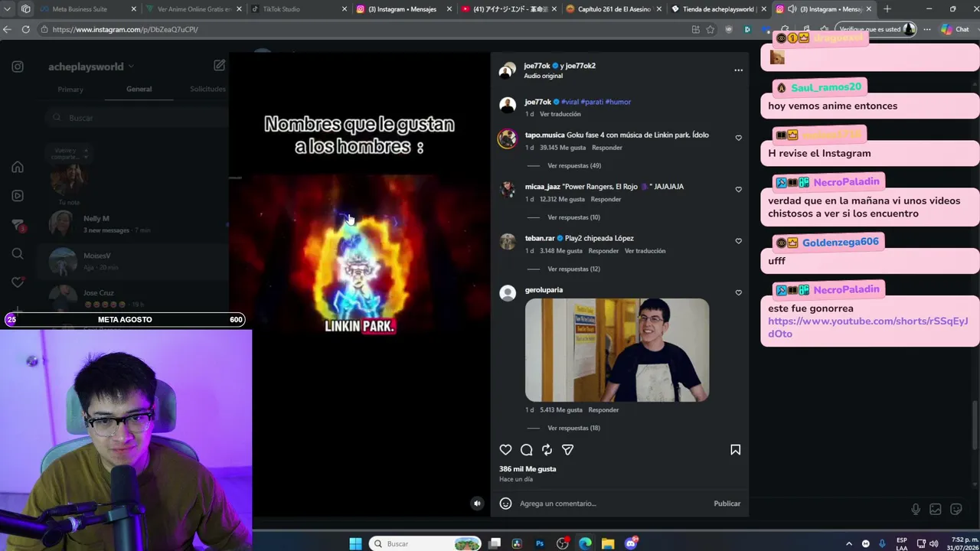Click the #viral hashtag in the caption
The image size is (980, 551).
click(x=570, y=102)
